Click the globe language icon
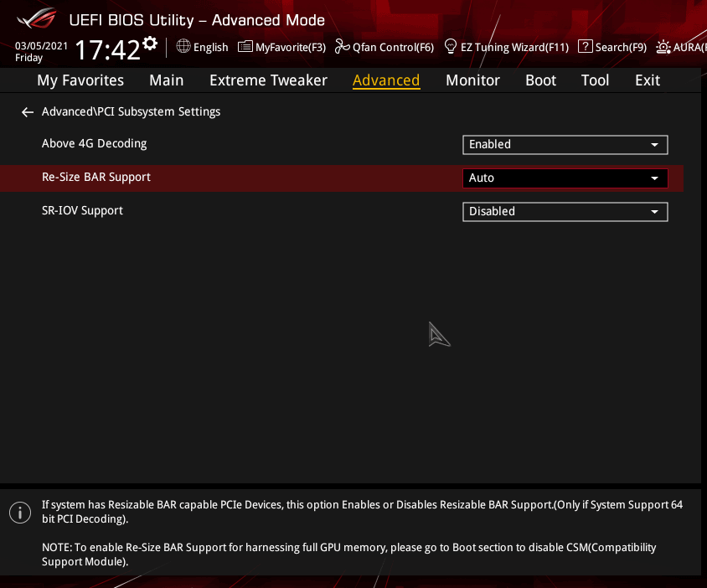 click(183, 46)
